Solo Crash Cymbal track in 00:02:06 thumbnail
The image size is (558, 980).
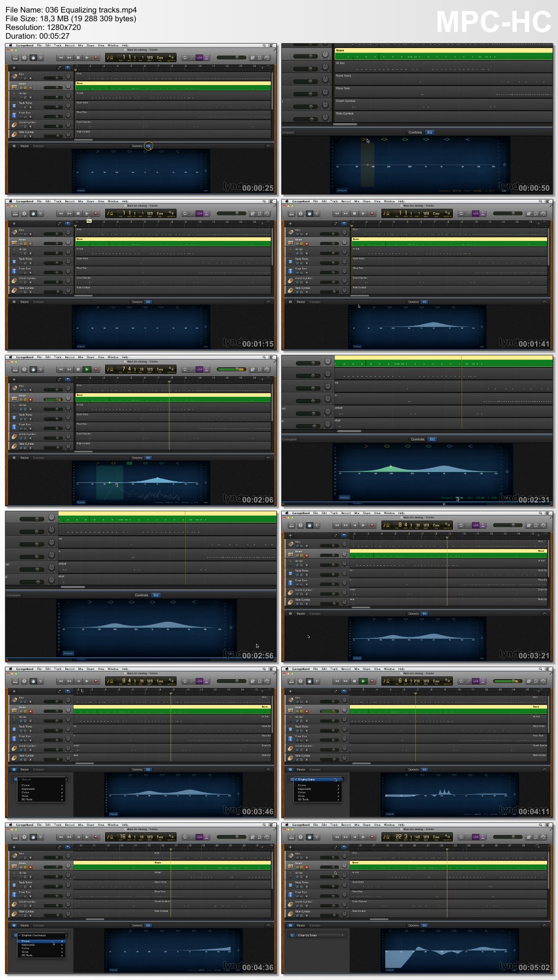tap(25, 439)
